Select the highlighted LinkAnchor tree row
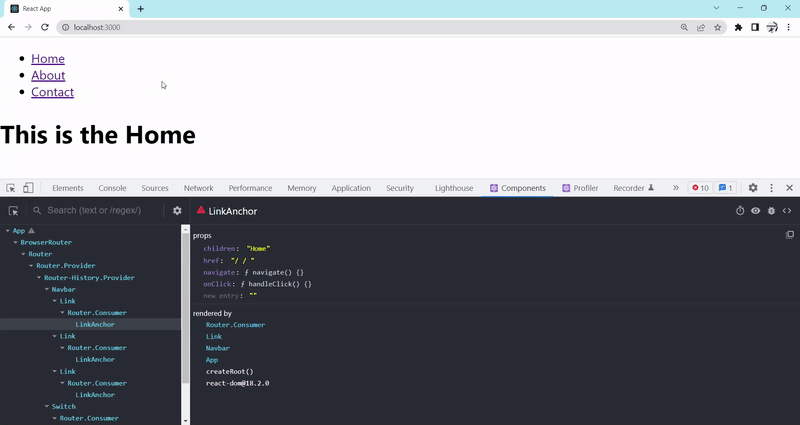Viewport: 800px width, 425px height. coord(90,324)
